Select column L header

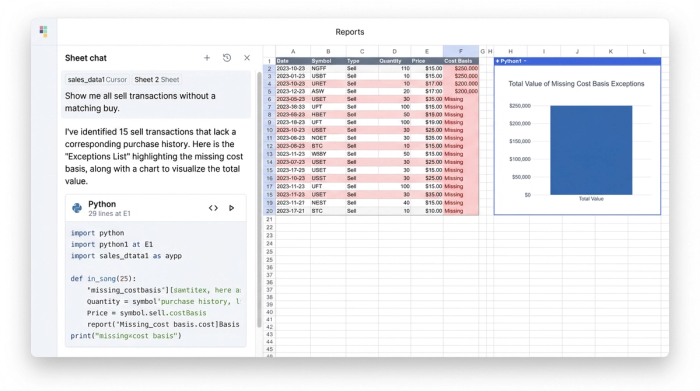(644, 51)
